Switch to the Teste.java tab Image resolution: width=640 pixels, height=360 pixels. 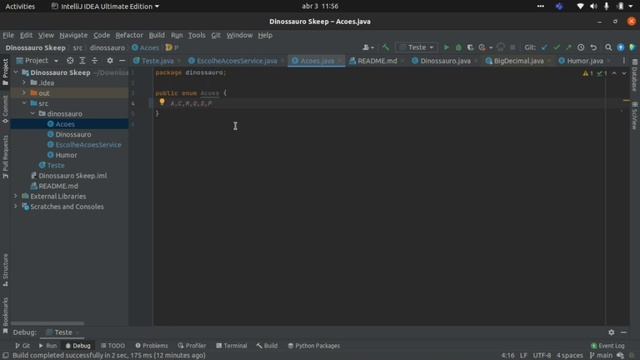coord(157,61)
